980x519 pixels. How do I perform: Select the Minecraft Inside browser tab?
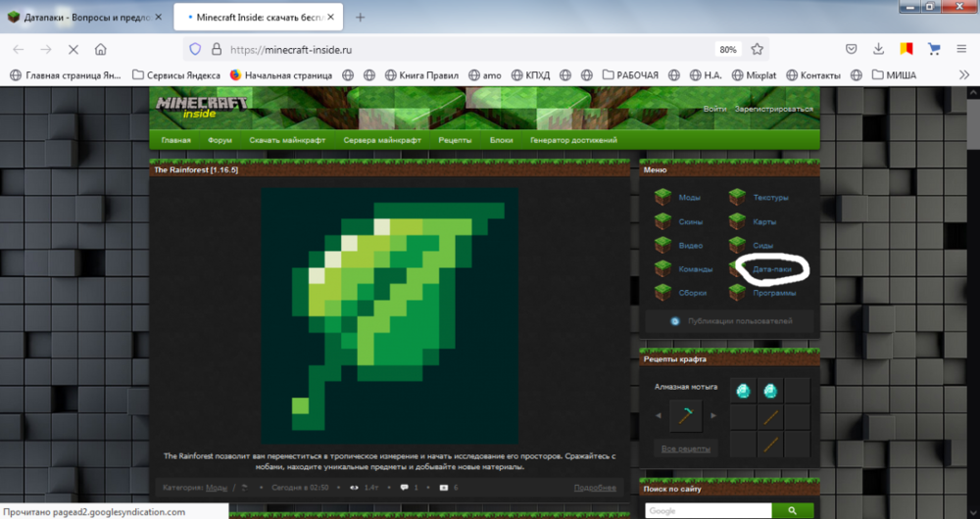258,18
